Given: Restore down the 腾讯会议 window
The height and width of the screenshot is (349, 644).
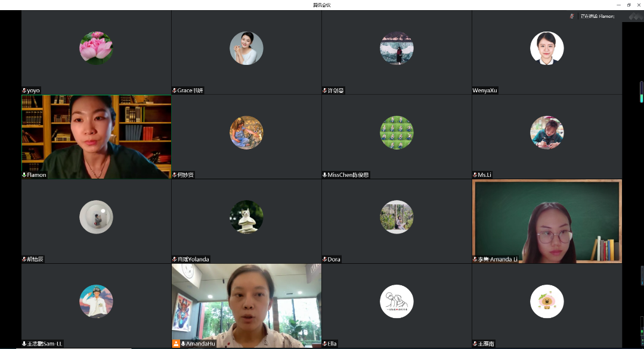Looking at the screenshot, I should [x=629, y=5].
